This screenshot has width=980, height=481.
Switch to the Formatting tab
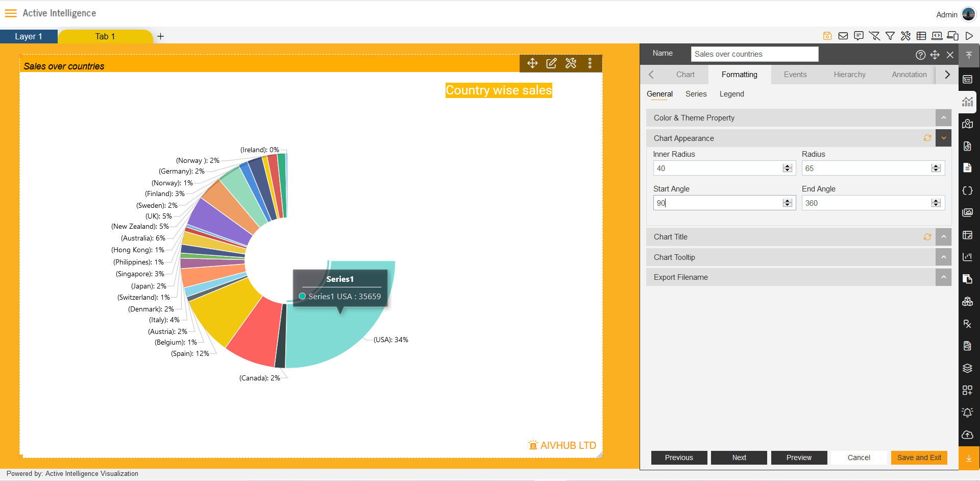click(739, 75)
